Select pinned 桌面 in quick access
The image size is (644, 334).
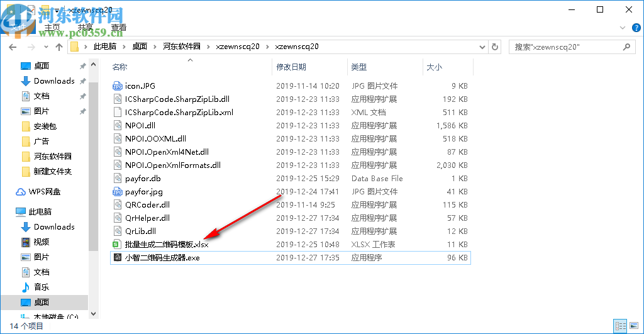35,66
